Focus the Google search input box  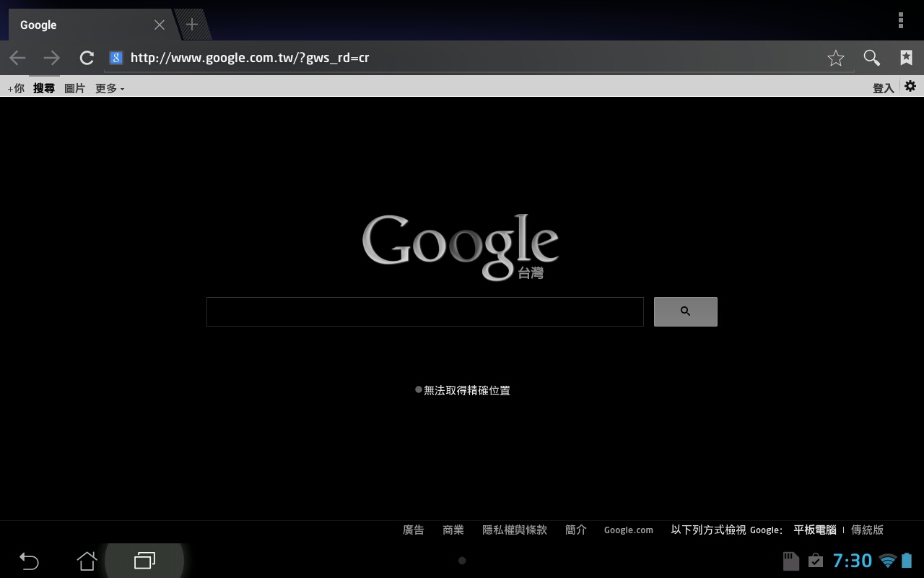(x=424, y=311)
